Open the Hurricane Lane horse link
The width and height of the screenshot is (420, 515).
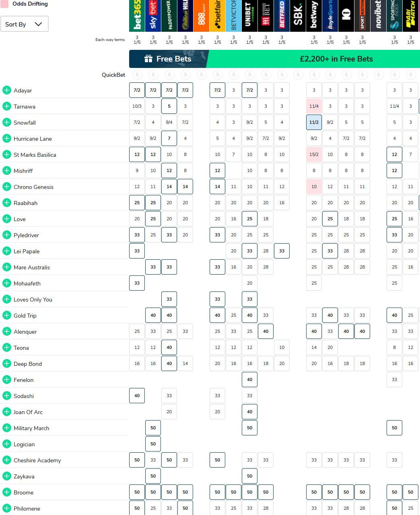[33, 139]
